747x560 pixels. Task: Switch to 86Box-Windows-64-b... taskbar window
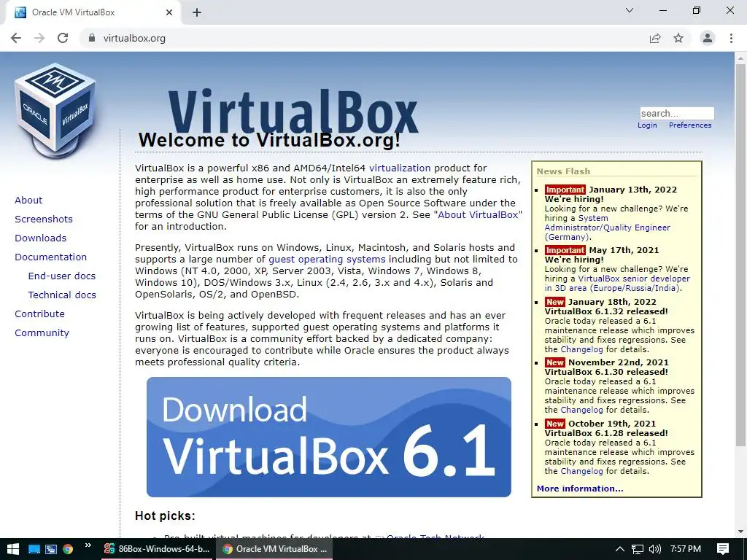[158, 549]
